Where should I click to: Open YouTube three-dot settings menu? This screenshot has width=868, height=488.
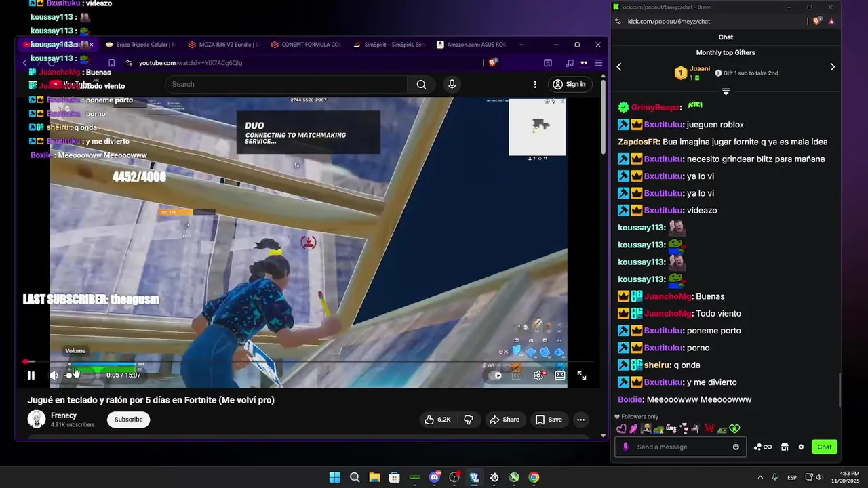535,85
